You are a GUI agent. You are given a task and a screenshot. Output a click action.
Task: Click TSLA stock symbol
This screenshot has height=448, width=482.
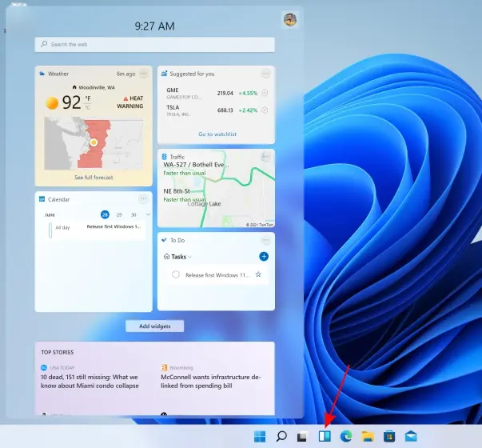[x=173, y=107]
